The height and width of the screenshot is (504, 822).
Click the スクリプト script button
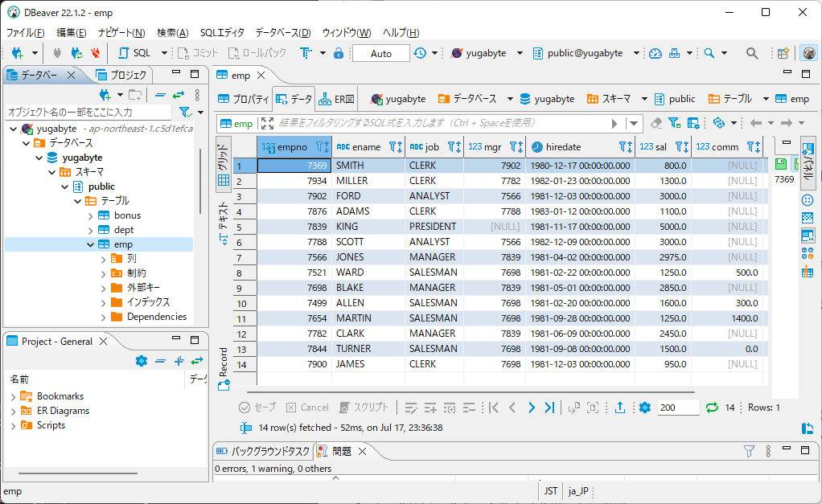click(x=364, y=407)
